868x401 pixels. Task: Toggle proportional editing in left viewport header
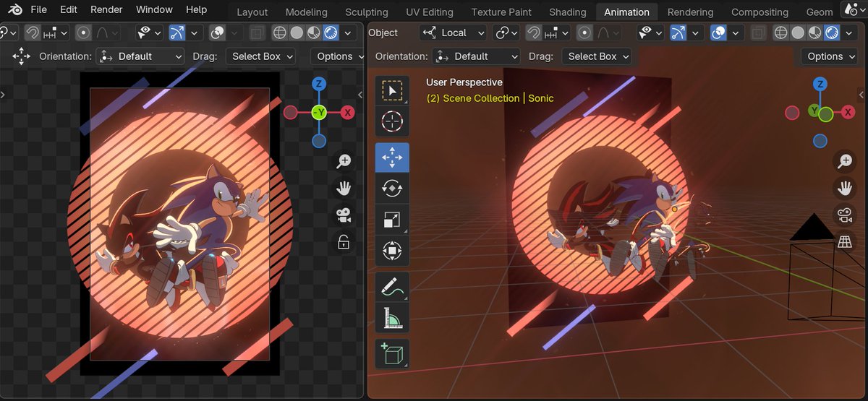tap(83, 33)
